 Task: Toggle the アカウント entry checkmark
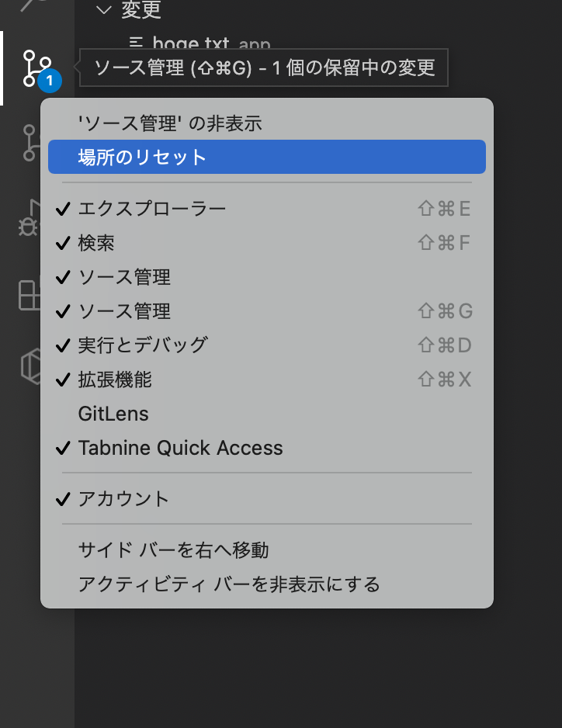tap(124, 499)
